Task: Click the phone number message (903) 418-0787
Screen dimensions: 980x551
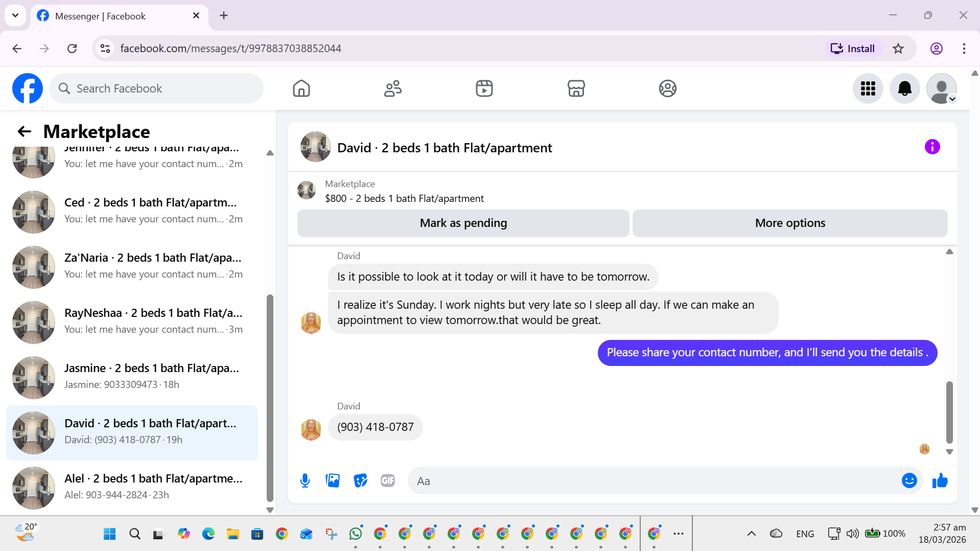Action: [x=376, y=427]
